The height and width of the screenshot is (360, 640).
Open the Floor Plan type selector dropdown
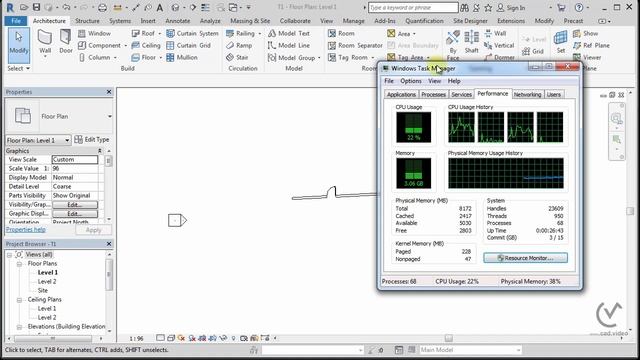pos(109,116)
